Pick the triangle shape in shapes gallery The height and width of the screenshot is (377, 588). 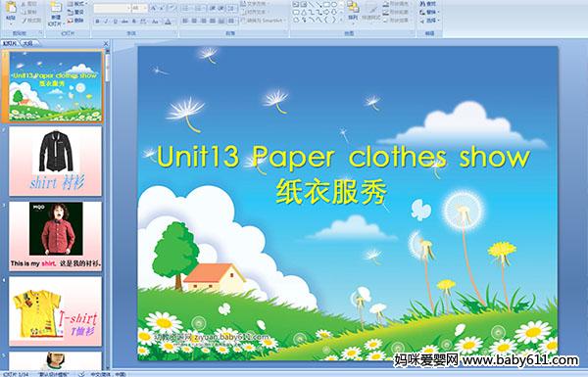click(x=304, y=13)
